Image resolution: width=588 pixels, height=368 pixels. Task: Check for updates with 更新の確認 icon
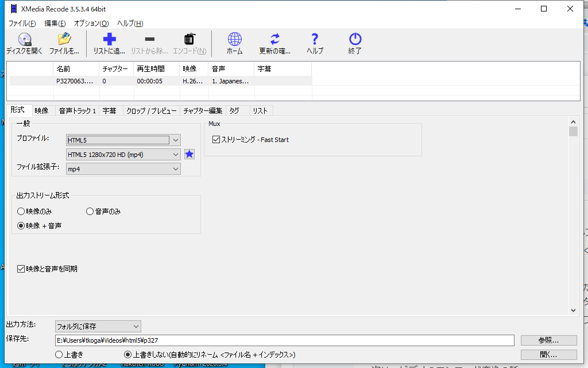point(275,44)
